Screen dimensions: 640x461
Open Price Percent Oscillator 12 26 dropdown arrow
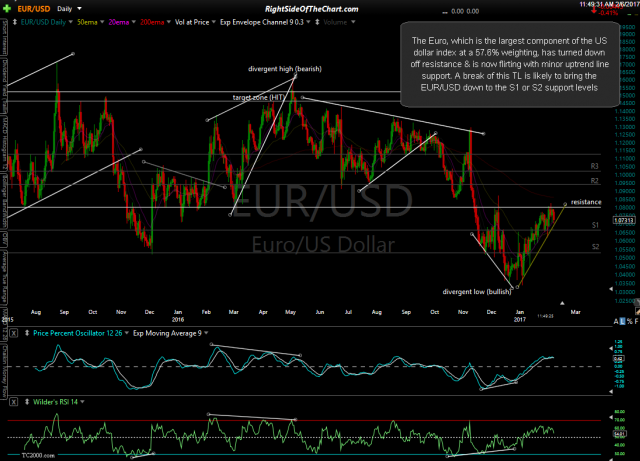127,333
